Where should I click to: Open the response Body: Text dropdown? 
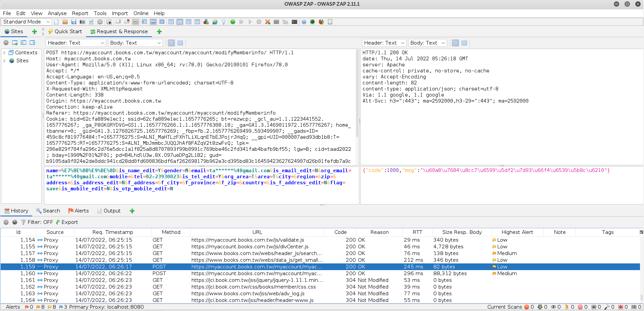(428, 43)
